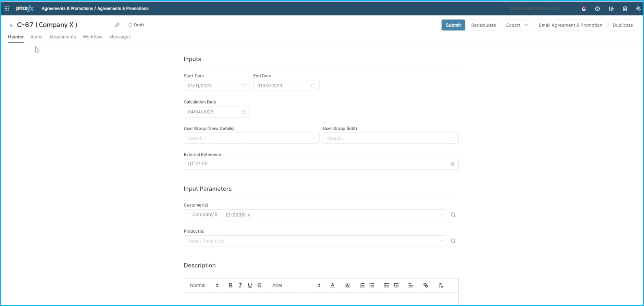Image resolution: width=644 pixels, height=306 pixels.
Task: Clear text formatting in description
Action: [441, 285]
